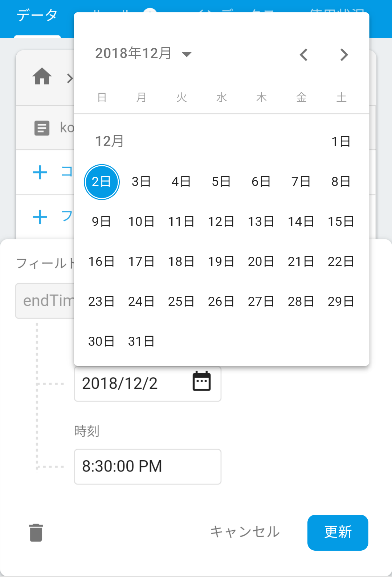Expand the breadcrumb chevron next to home
Image resolution: width=392 pixels, height=583 pixels.
[70, 78]
